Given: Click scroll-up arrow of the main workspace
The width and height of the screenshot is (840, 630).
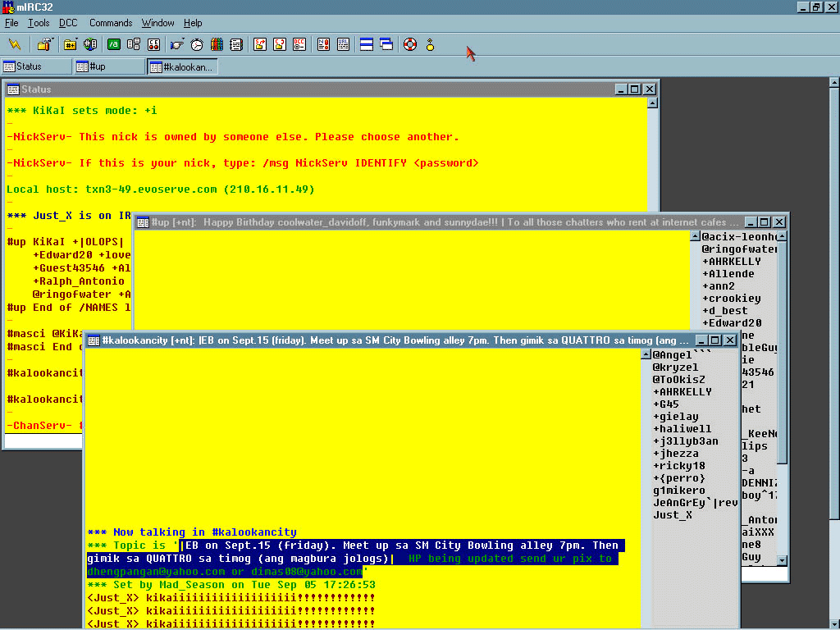Looking at the screenshot, I should 834,83.
